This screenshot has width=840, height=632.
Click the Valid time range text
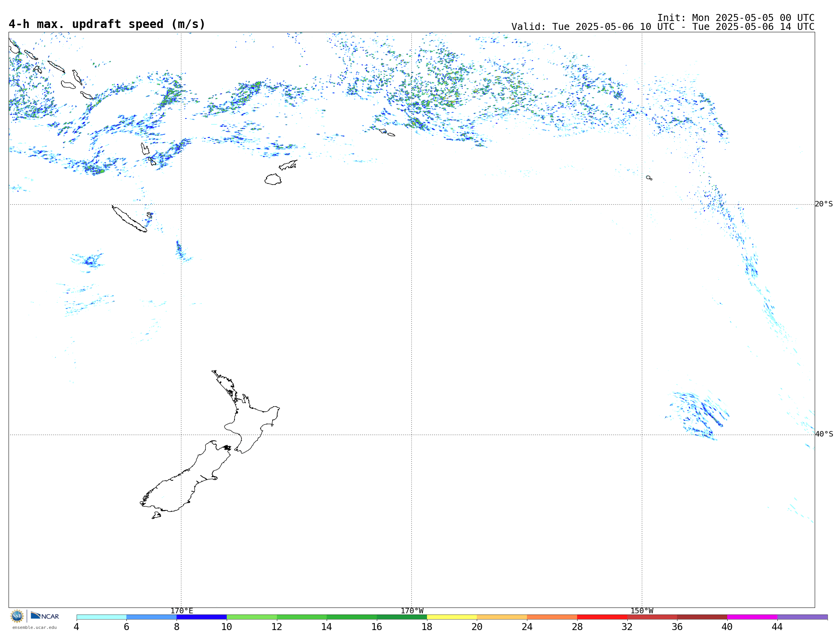(x=663, y=27)
